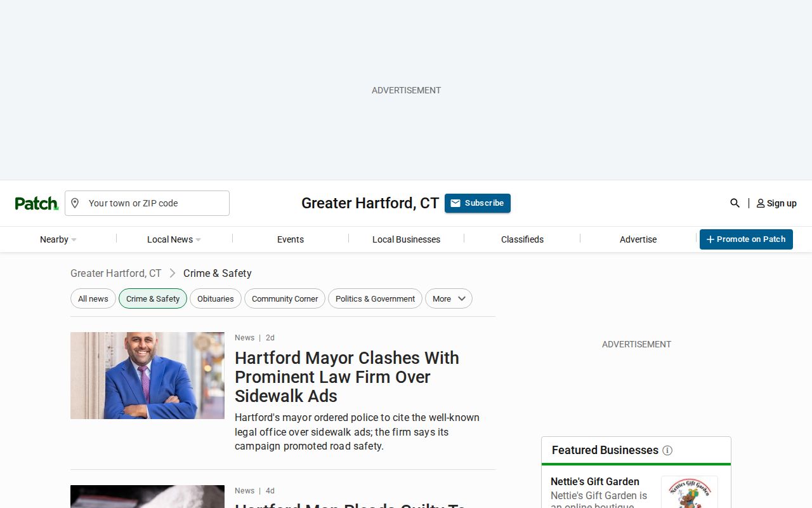812x508 pixels.
Task: Click the blue Subscribe button
Action: click(x=478, y=203)
